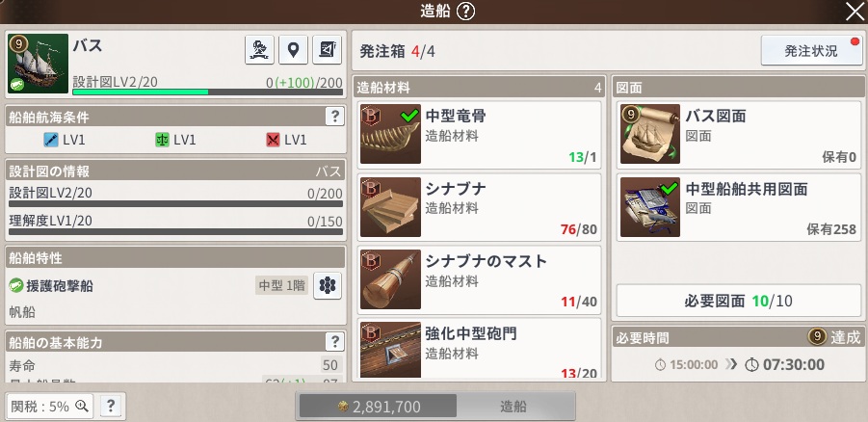The height and width of the screenshot is (422, 868).
Task: Click the pirate skull icon beside バス
Action: coord(259,50)
